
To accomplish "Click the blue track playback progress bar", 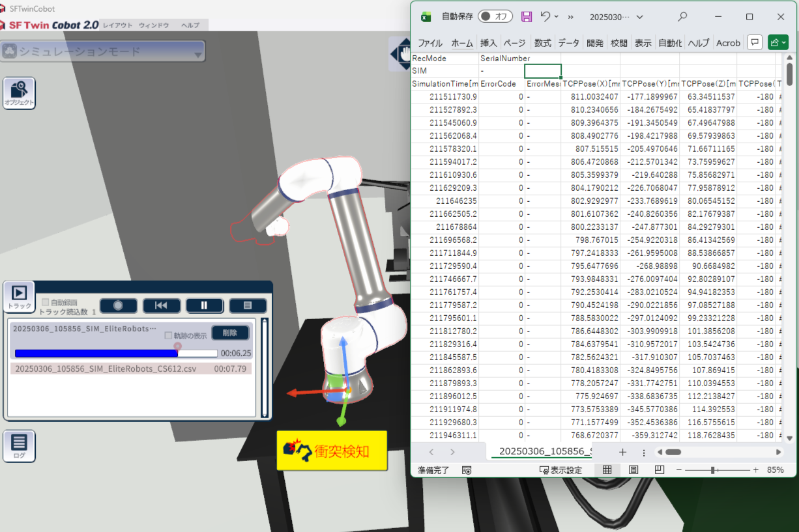I will [x=96, y=353].
